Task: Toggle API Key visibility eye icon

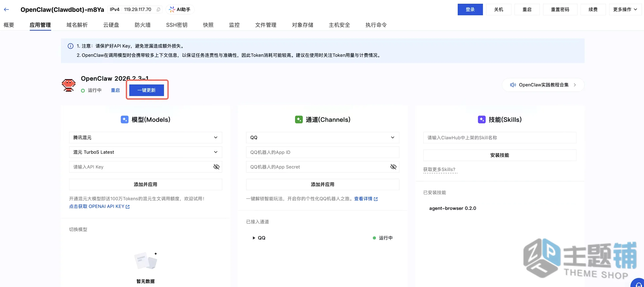Action: (216, 167)
